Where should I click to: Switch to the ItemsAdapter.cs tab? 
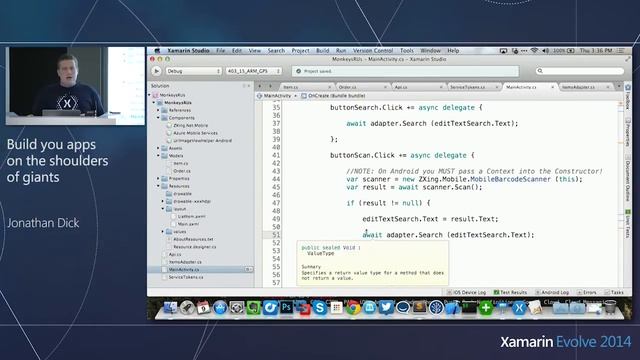[x=585, y=87]
